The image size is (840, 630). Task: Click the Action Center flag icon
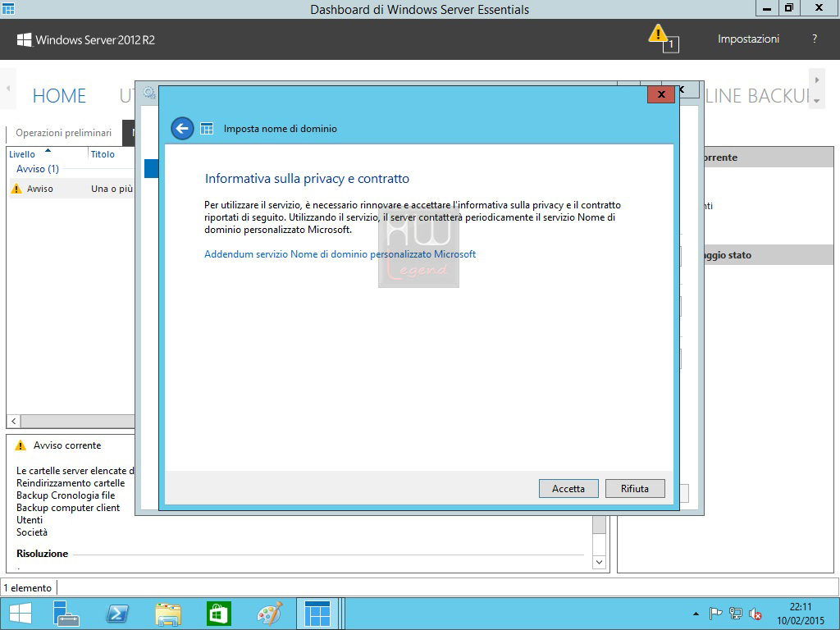[x=715, y=614]
